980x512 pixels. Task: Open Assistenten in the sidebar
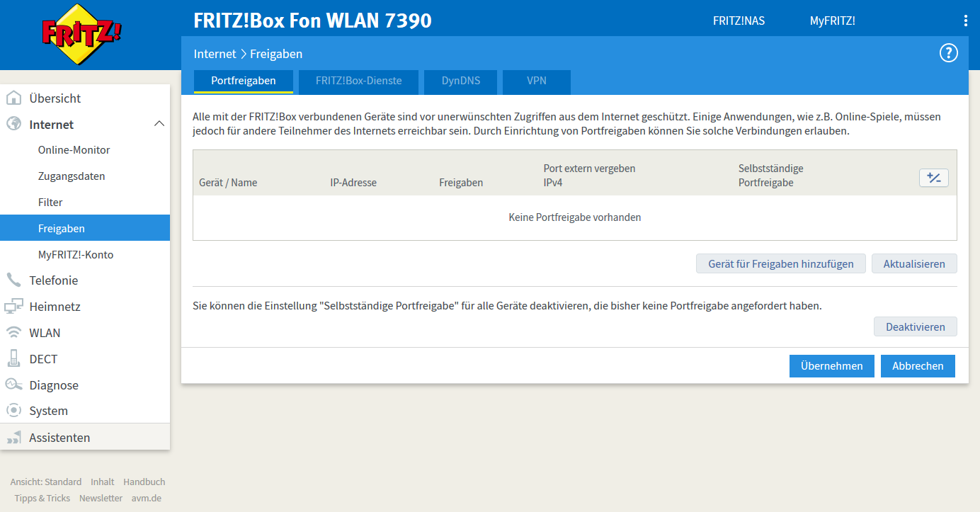[85, 437]
